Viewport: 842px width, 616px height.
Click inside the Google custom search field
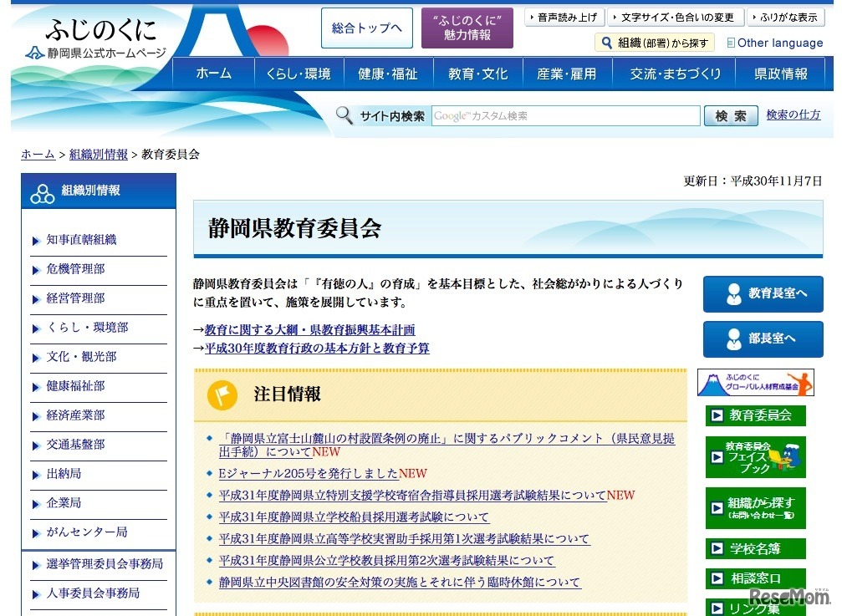click(564, 116)
